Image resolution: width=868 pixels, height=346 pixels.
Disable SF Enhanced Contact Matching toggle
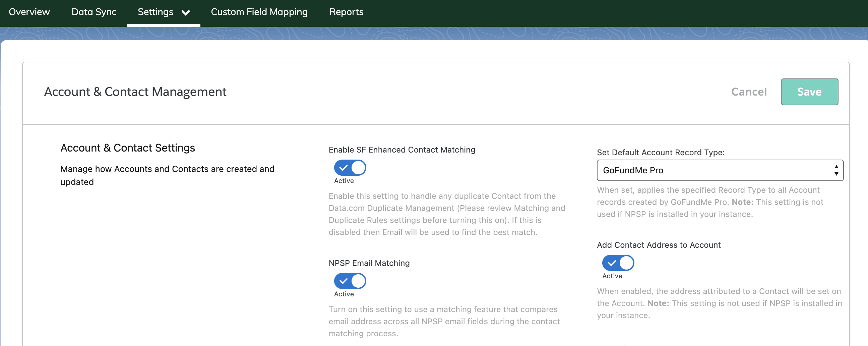point(350,168)
